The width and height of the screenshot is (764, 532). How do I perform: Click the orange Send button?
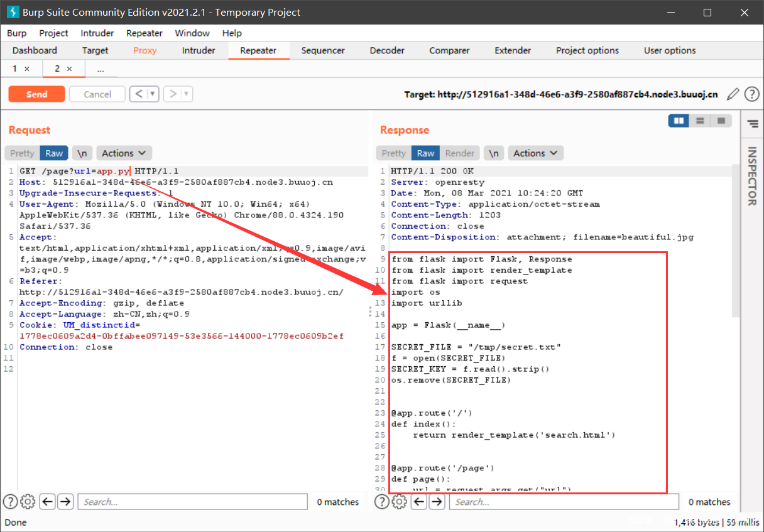[x=36, y=94]
